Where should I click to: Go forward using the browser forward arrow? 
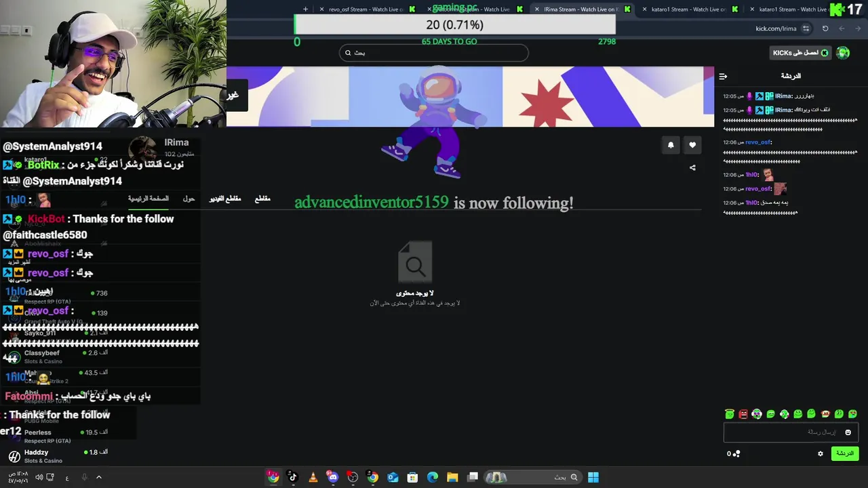[x=842, y=28]
